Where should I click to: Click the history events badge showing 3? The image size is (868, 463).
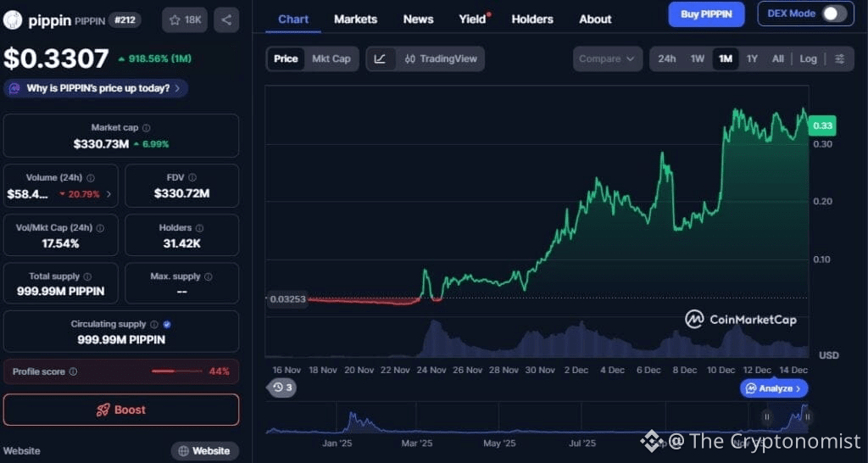point(282,388)
